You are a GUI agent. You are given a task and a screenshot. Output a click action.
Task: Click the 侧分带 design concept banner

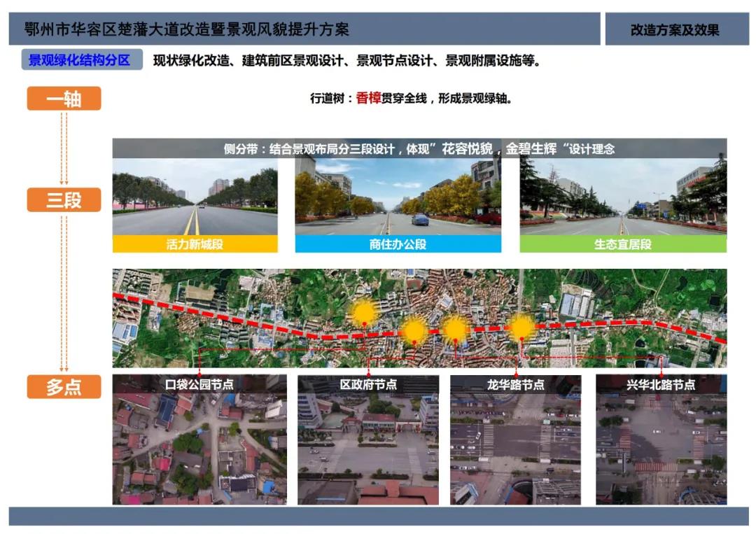pos(419,148)
